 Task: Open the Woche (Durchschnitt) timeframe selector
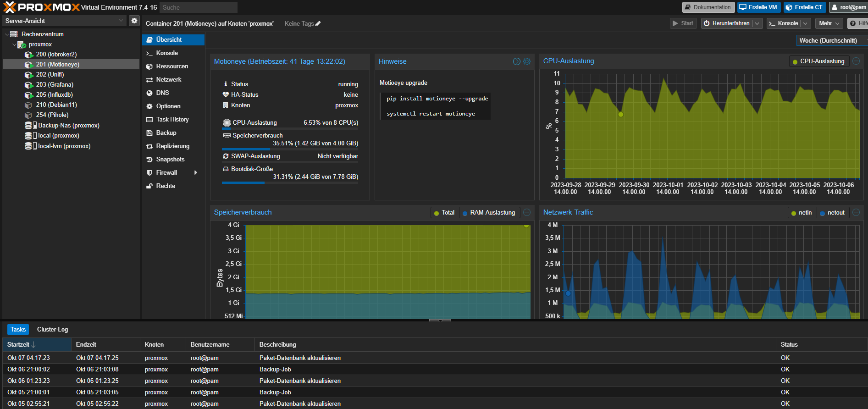coord(831,41)
